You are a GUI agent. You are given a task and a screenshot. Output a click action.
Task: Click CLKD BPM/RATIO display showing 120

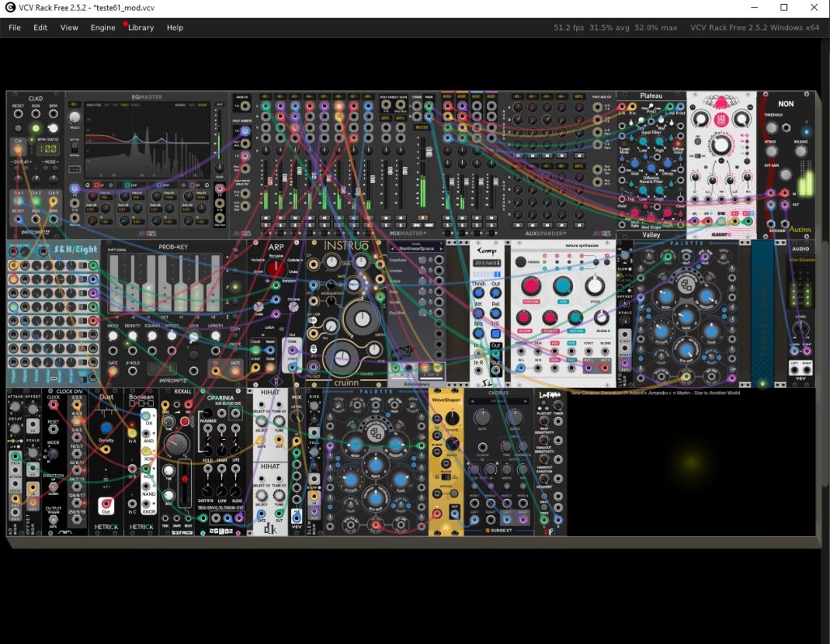[x=46, y=149]
